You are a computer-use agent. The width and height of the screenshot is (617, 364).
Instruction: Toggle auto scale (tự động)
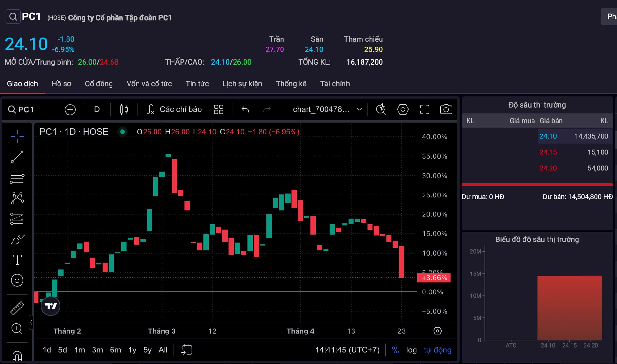[x=437, y=350]
